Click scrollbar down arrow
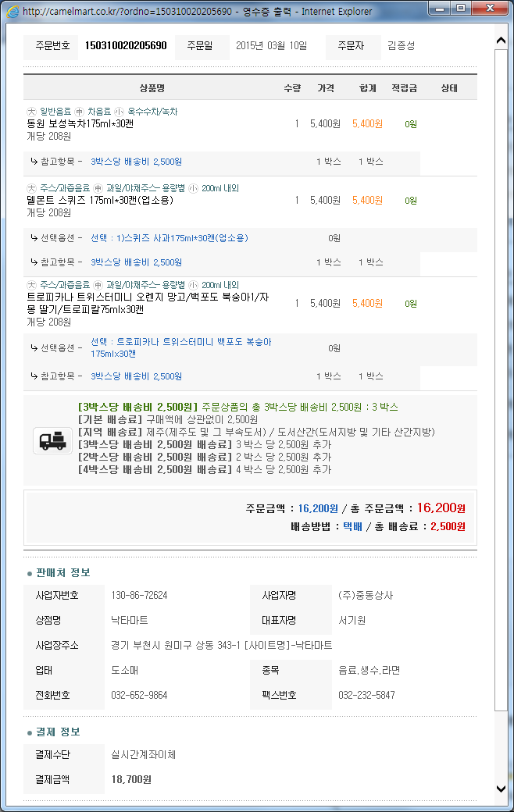Viewport: 514px width, 812px height. (x=501, y=789)
